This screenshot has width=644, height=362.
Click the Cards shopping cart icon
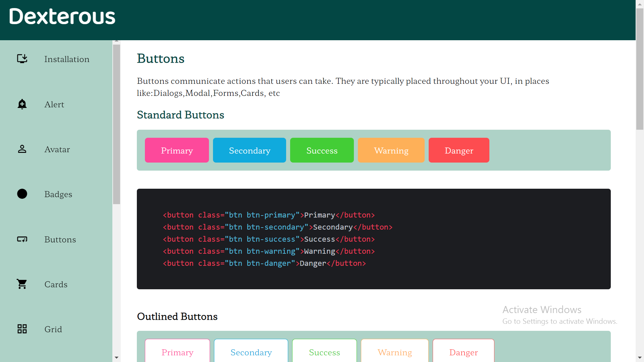pos(22,284)
